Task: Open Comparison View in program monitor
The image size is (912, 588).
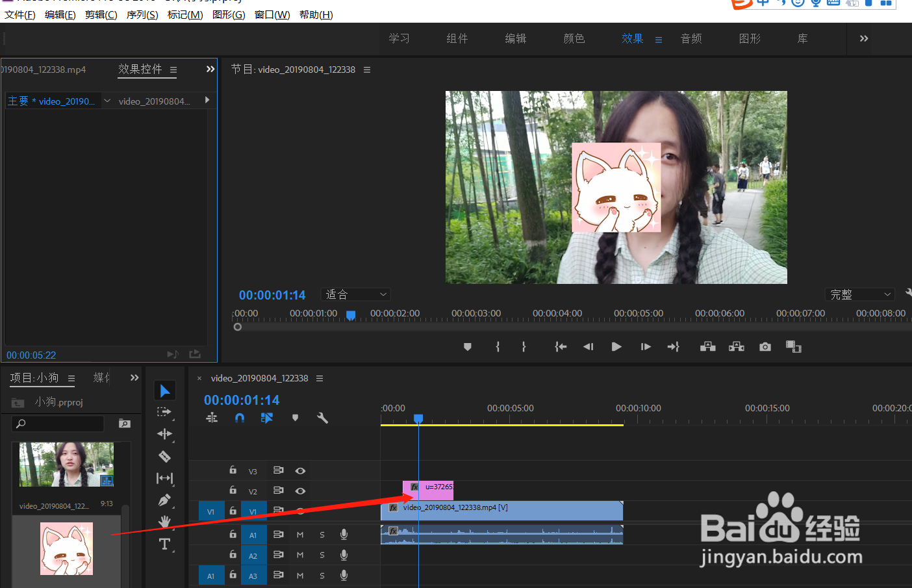Action: click(794, 347)
